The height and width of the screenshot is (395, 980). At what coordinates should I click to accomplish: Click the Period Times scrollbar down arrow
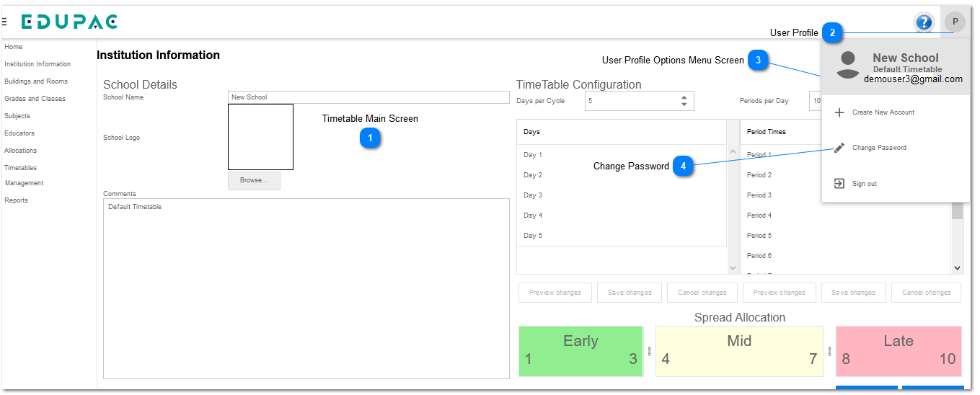[958, 268]
